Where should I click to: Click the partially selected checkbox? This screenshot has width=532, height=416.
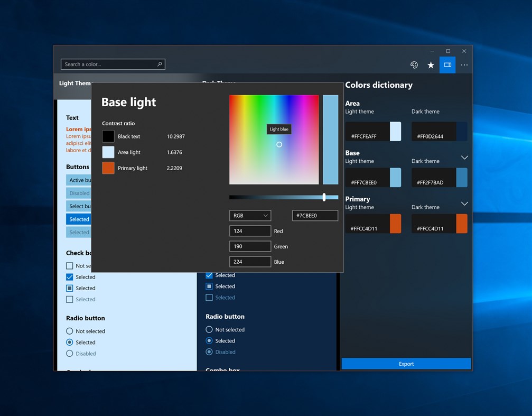click(69, 288)
